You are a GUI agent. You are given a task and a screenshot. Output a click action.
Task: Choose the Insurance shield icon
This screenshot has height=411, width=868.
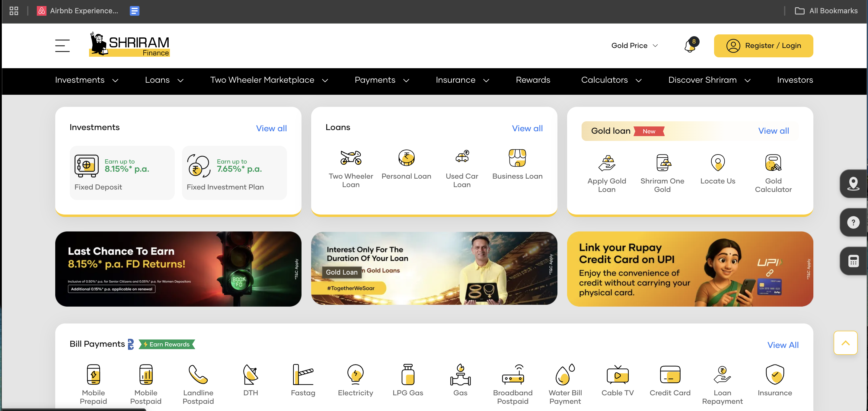pos(775,374)
